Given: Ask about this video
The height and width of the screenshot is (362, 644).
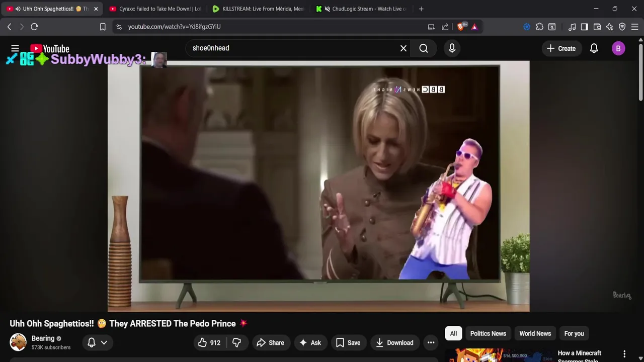Looking at the screenshot, I should point(310,342).
